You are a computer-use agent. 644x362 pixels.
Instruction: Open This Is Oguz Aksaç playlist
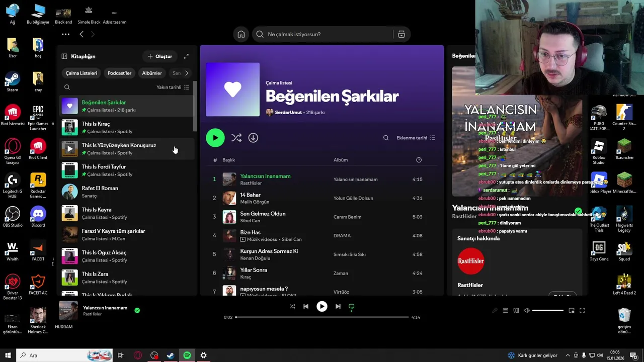127,256
